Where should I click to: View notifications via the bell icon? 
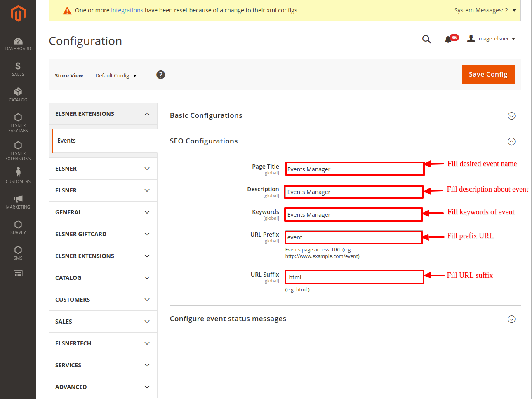coord(448,39)
